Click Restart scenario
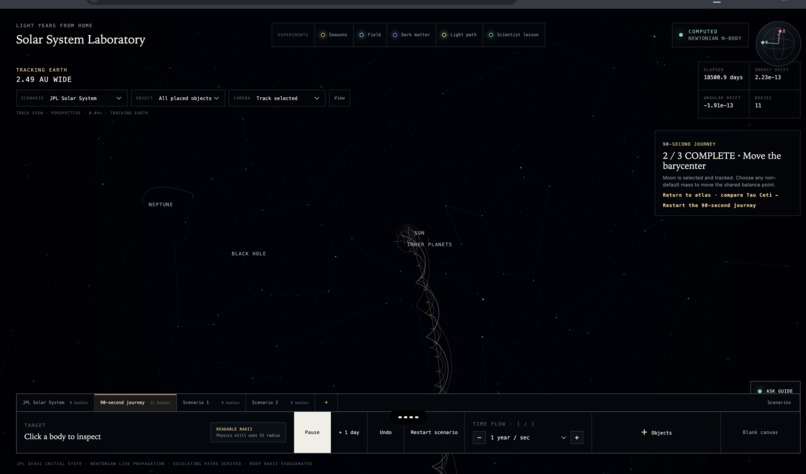 click(434, 432)
